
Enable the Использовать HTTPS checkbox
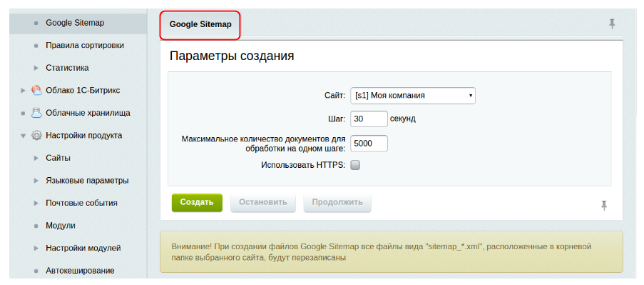click(355, 165)
